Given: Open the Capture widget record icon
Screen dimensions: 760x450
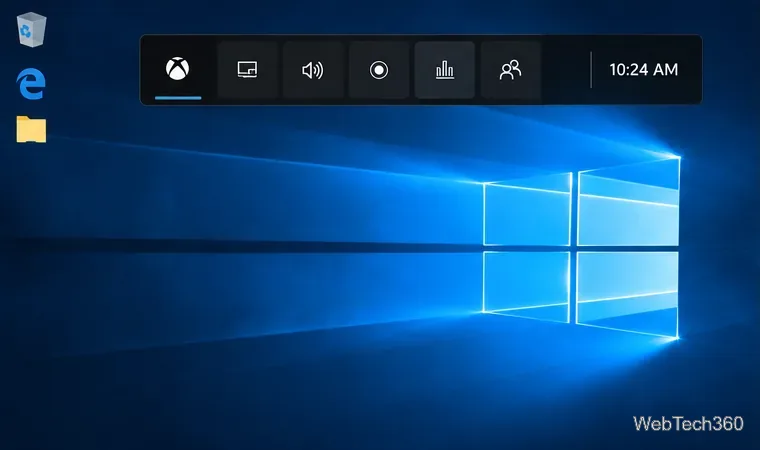Looking at the screenshot, I should 379,70.
